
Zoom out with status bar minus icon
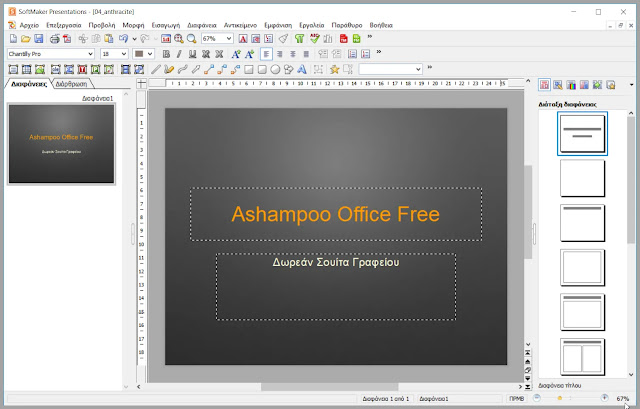tap(537, 398)
